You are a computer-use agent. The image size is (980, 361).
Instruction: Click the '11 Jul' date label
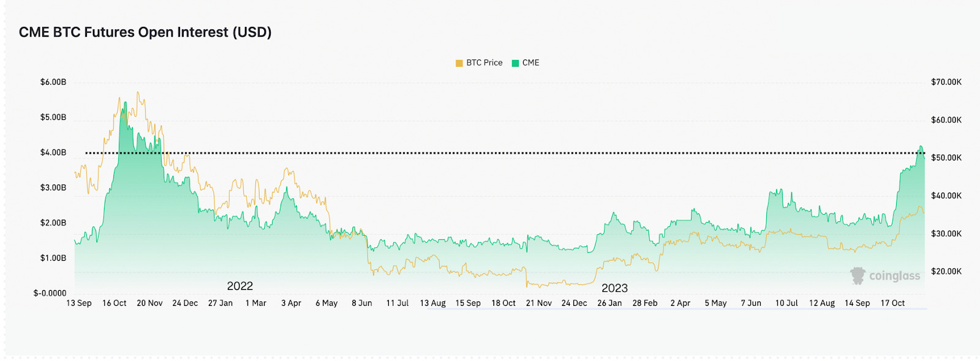pos(397,303)
